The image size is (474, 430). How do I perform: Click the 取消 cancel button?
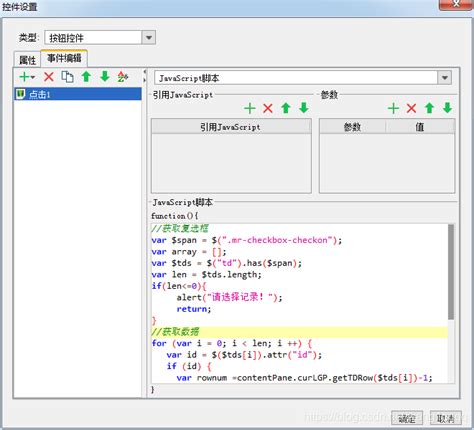click(x=446, y=418)
